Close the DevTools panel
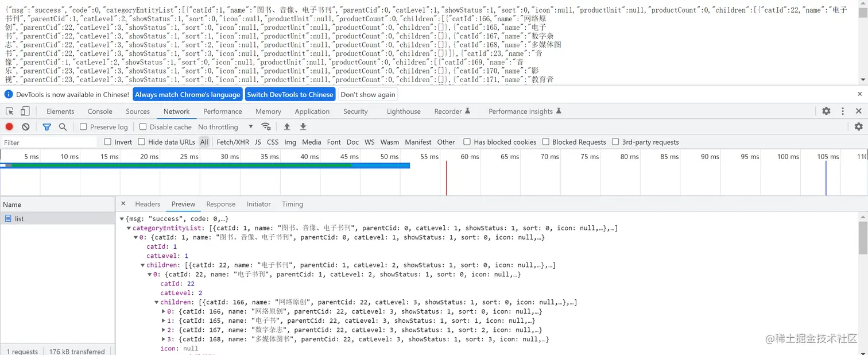The height and width of the screenshot is (355, 868). pyautogui.click(x=859, y=111)
